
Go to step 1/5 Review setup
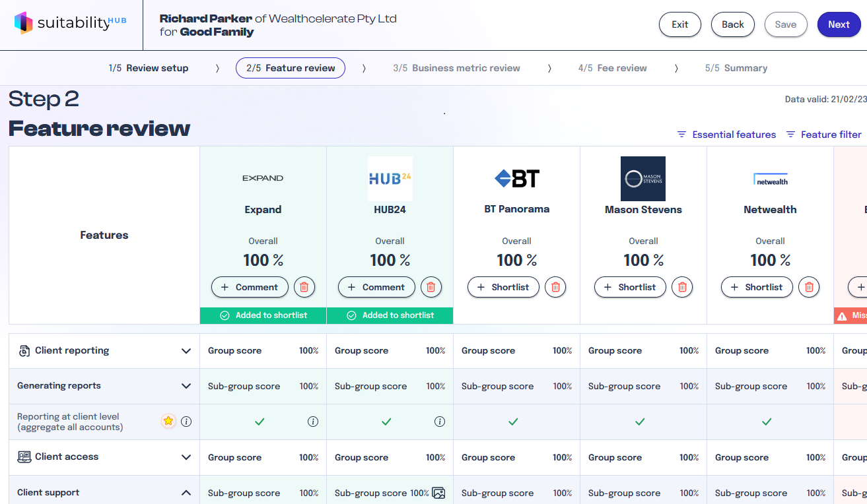149,68
